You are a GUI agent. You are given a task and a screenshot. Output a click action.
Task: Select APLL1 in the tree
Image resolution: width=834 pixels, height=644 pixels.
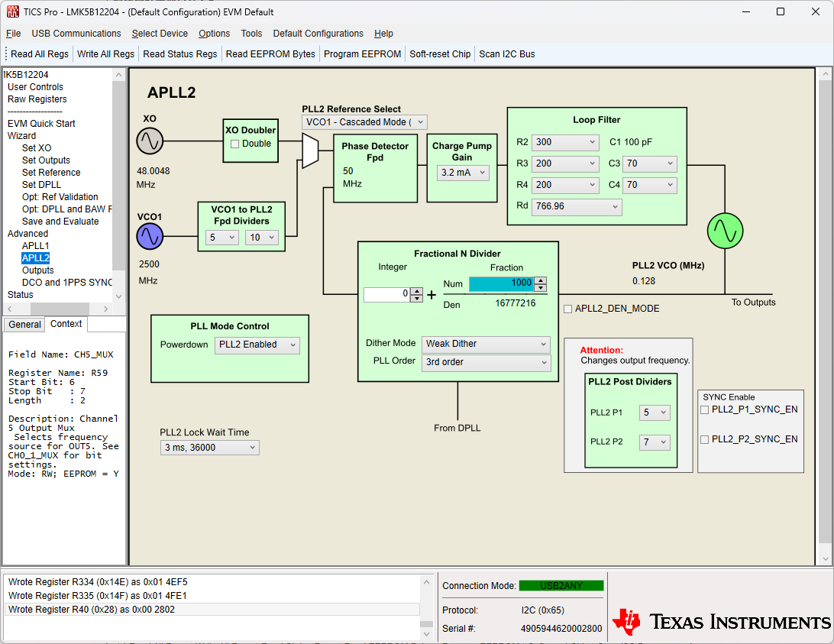36,246
